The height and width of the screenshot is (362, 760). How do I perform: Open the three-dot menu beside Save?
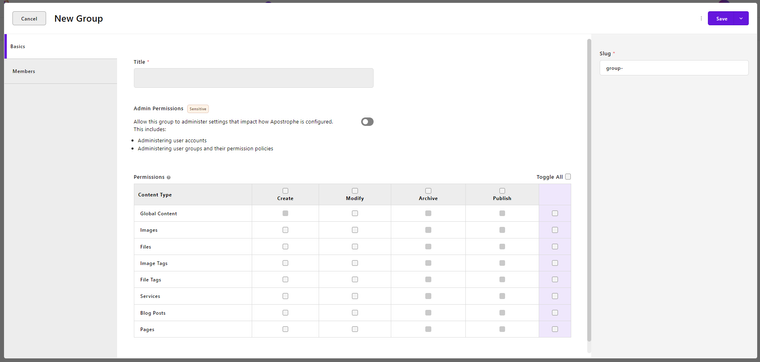(701, 18)
